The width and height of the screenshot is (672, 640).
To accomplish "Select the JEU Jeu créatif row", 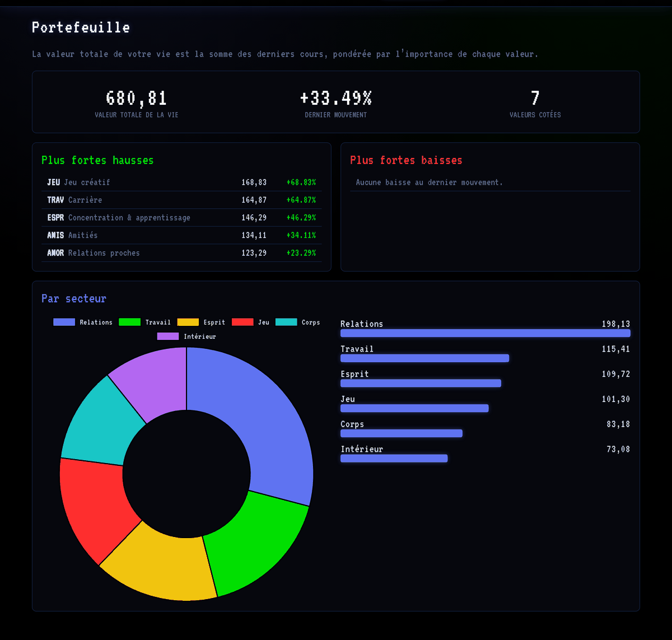I will pyautogui.click(x=181, y=183).
